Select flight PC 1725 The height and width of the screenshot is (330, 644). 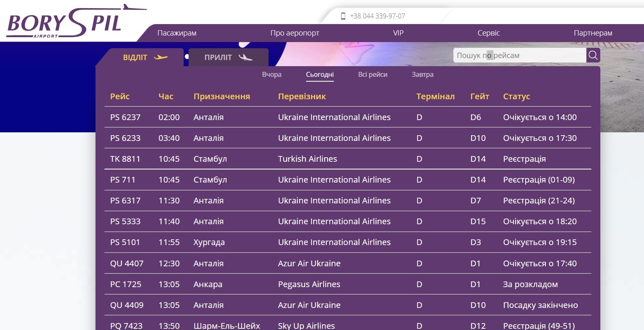click(x=126, y=284)
